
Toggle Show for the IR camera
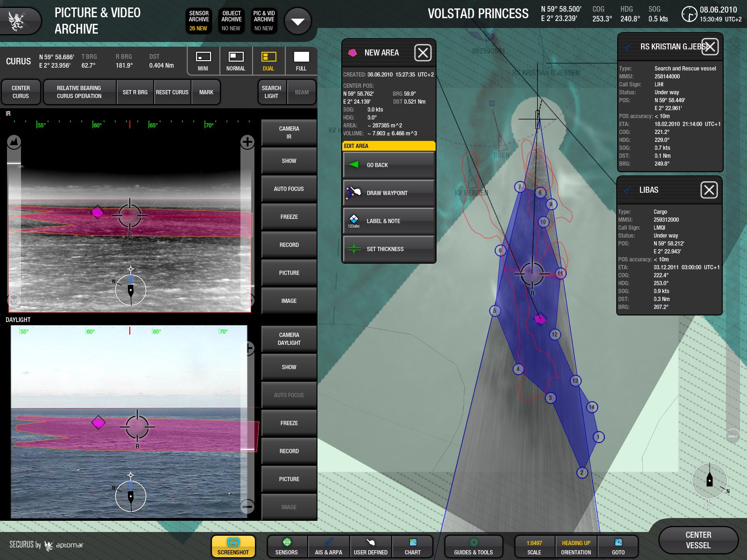coord(289,161)
